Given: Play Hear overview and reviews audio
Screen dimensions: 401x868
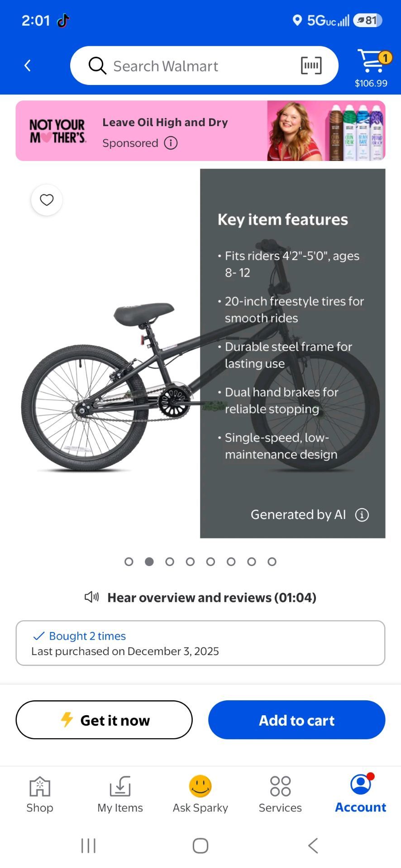Looking at the screenshot, I should 200,598.
